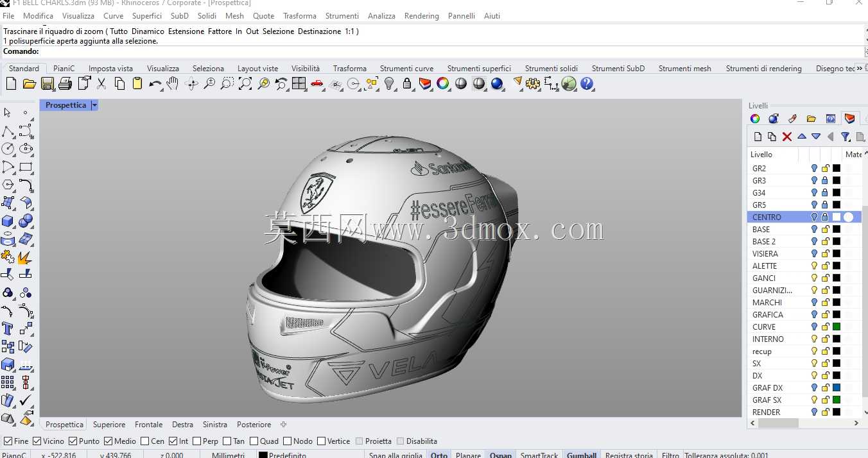Click the light bulb Hide objects icon
868x458 pixels.
(x=389, y=83)
